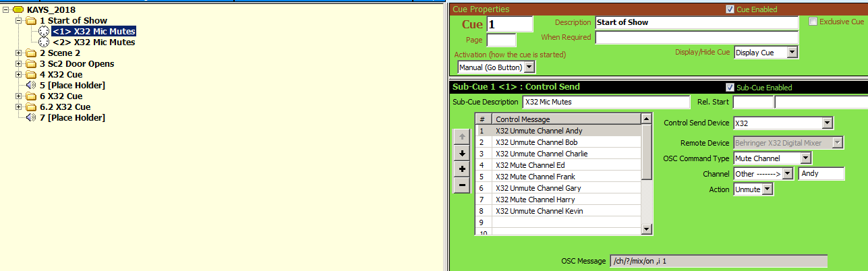The width and height of the screenshot is (868, 271).
Task: Click the control message list scrollbar down arrow
Action: 647,230
